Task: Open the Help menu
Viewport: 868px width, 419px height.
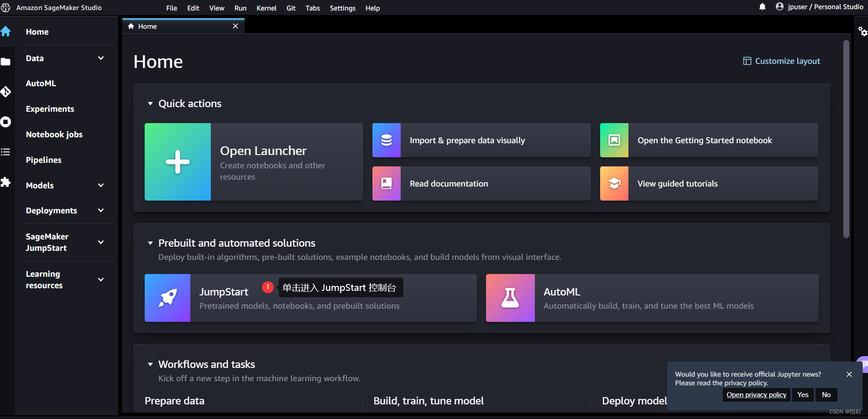Action: (x=372, y=8)
